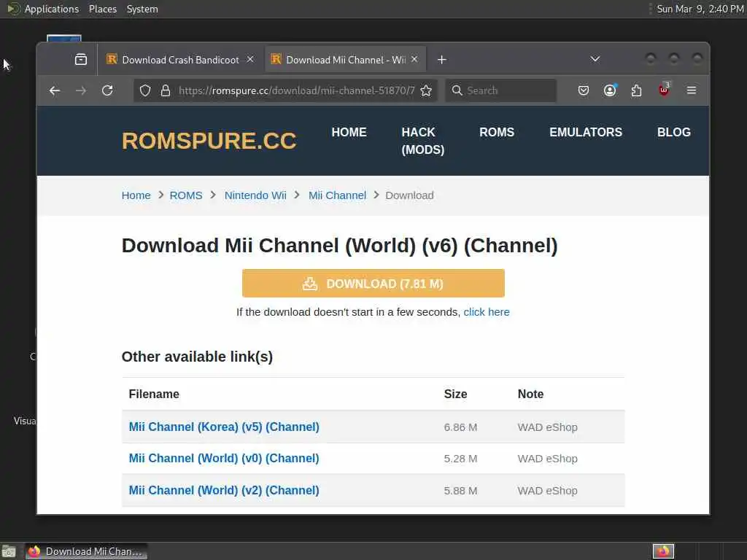747x560 pixels.
Task: Open the Applications menu in top panel
Action: (x=43, y=9)
